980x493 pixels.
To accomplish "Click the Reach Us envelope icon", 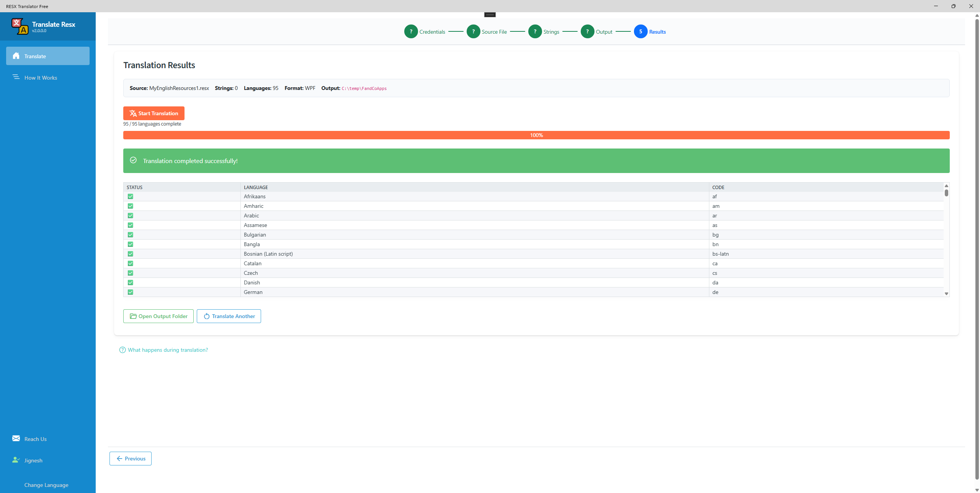I will click(16, 439).
